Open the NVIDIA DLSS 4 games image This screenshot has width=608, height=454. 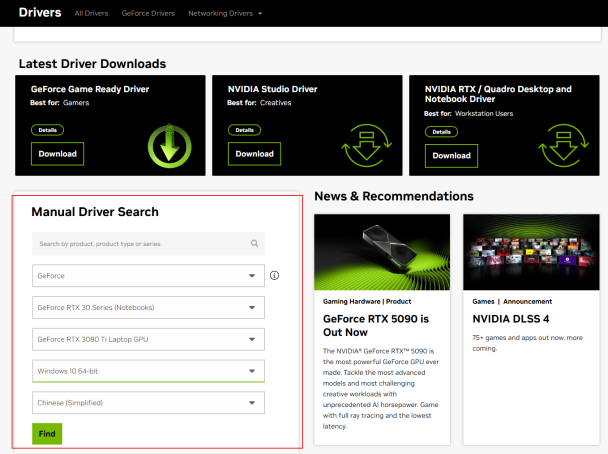pyautogui.click(x=531, y=252)
